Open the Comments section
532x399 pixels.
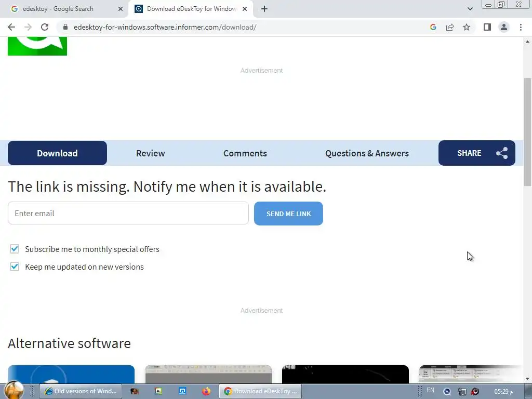click(245, 153)
